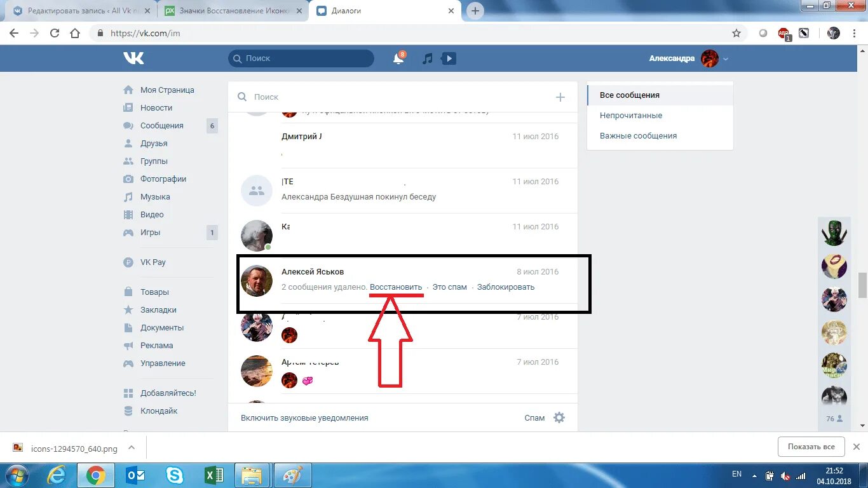The width and height of the screenshot is (868, 488).
Task: Open the Дмитрий conversation row
Action: pos(403,146)
